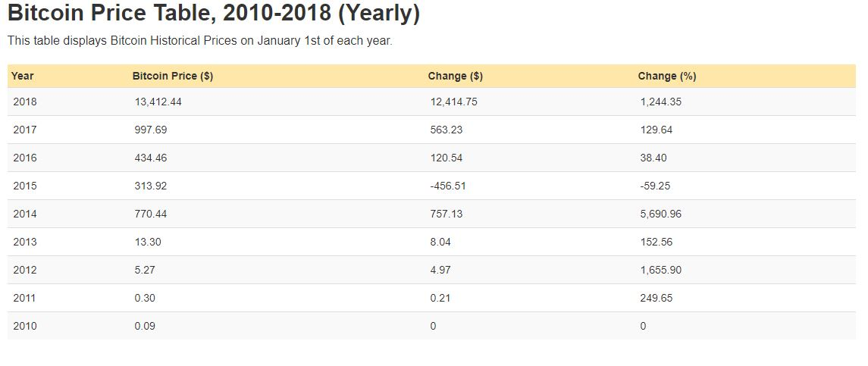Select the year cell '2014'

tap(25, 214)
